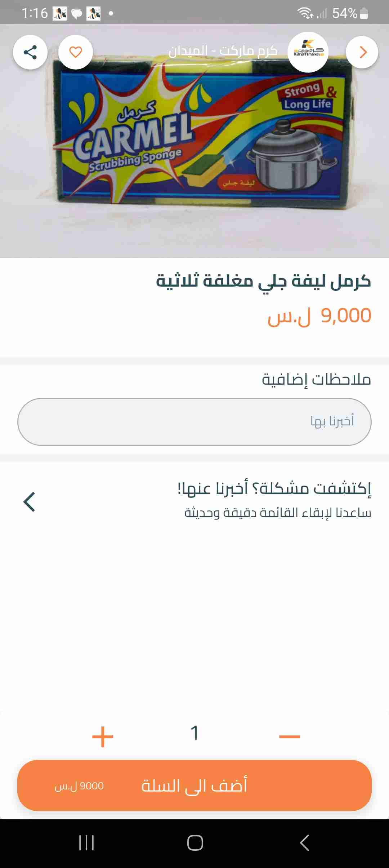
Task: Tap the product title كرمل ليفة جلي
Action: tap(263, 281)
